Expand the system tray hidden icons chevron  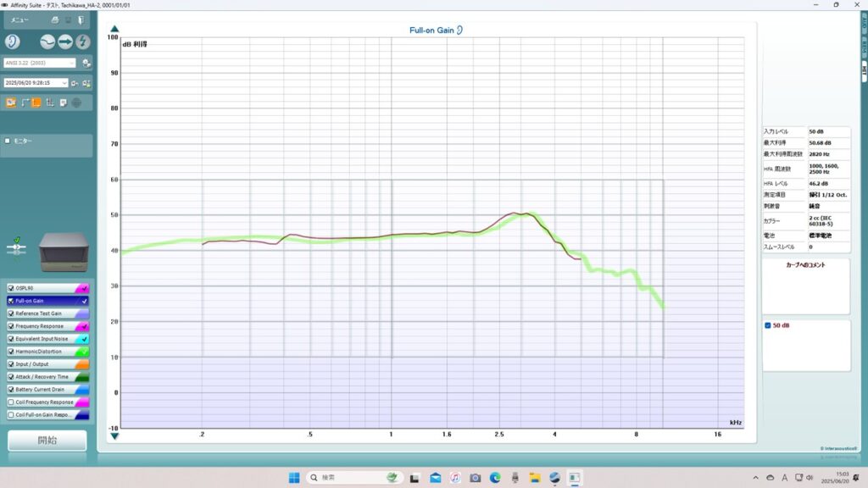coord(755,478)
